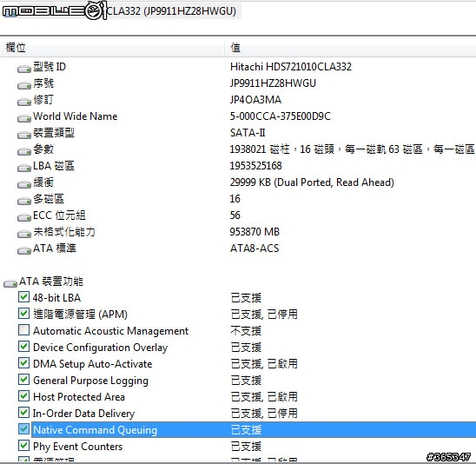Toggle the In-Order Data Delivery checkbox

[23, 412]
